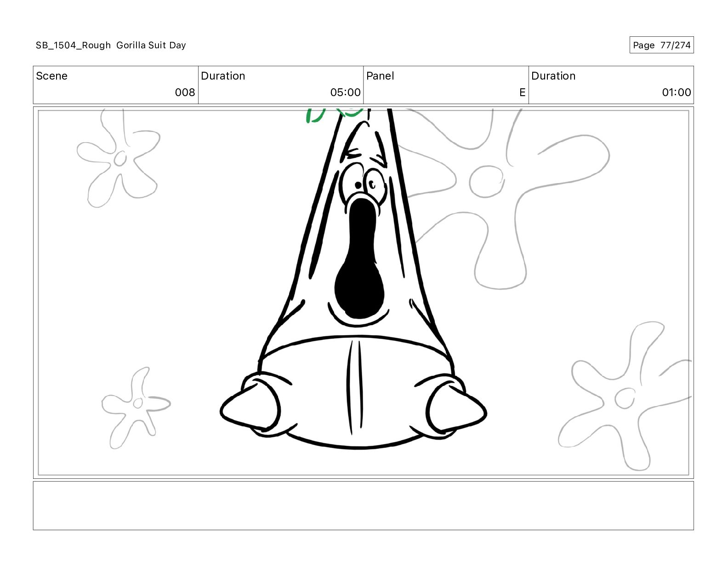Click the panel letter 'E'
Screen dimensions: 728x563
(x=522, y=92)
